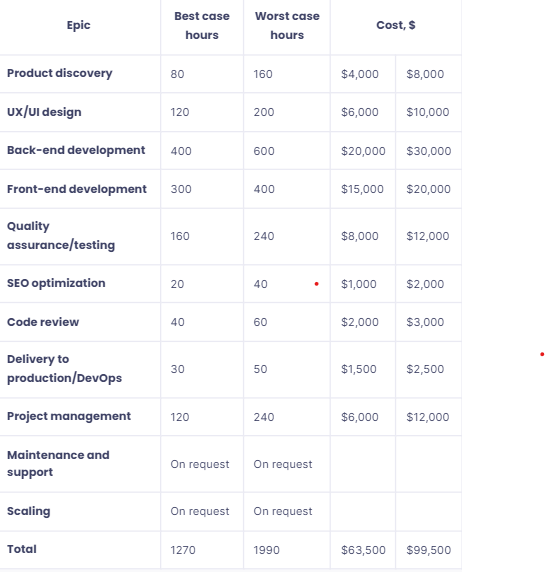Click the Cost, $ column header
545x572 pixels.
pos(396,25)
